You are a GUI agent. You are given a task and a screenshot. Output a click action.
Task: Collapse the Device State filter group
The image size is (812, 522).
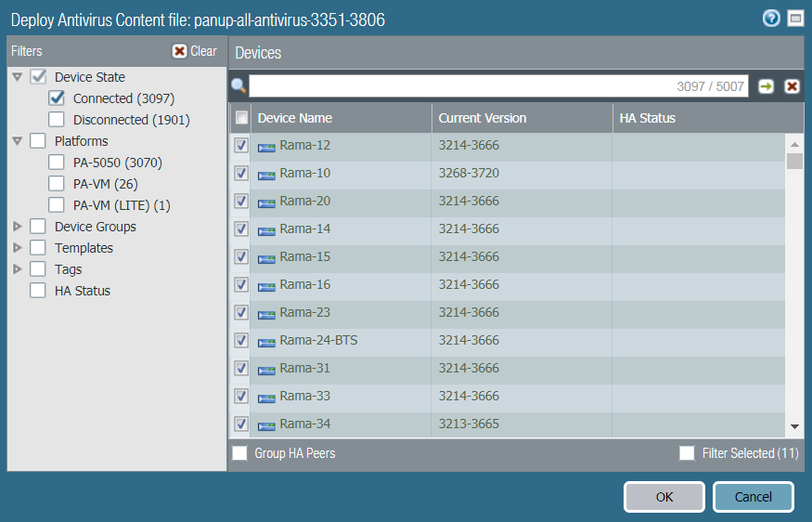pyautogui.click(x=18, y=77)
